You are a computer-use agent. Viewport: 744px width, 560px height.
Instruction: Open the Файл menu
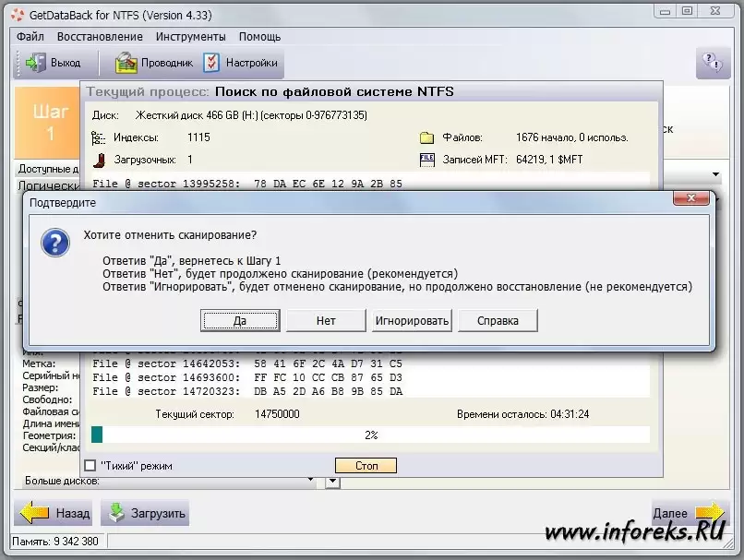[30, 37]
